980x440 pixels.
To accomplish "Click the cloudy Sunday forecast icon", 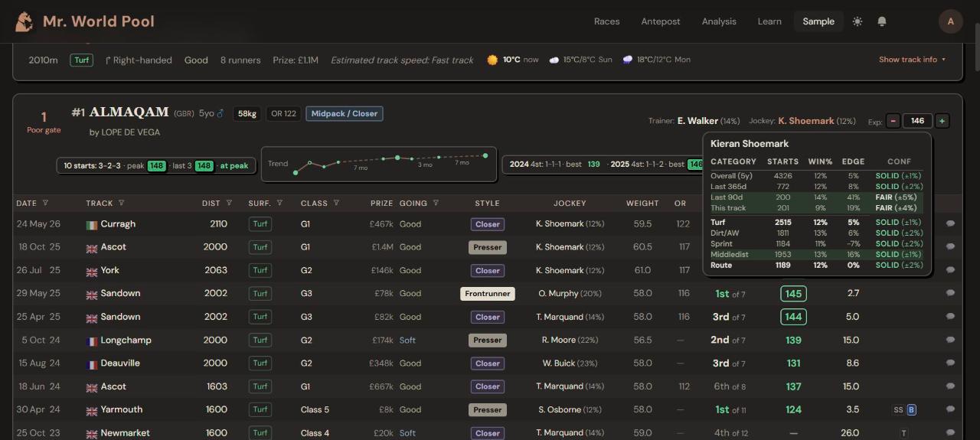I will [x=554, y=60].
